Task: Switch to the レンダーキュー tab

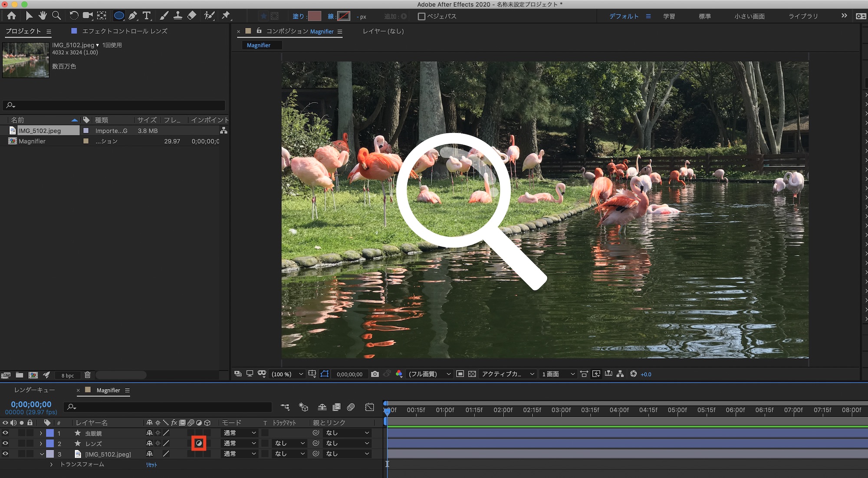Action: pyautogui.click(x=34, y=390)
